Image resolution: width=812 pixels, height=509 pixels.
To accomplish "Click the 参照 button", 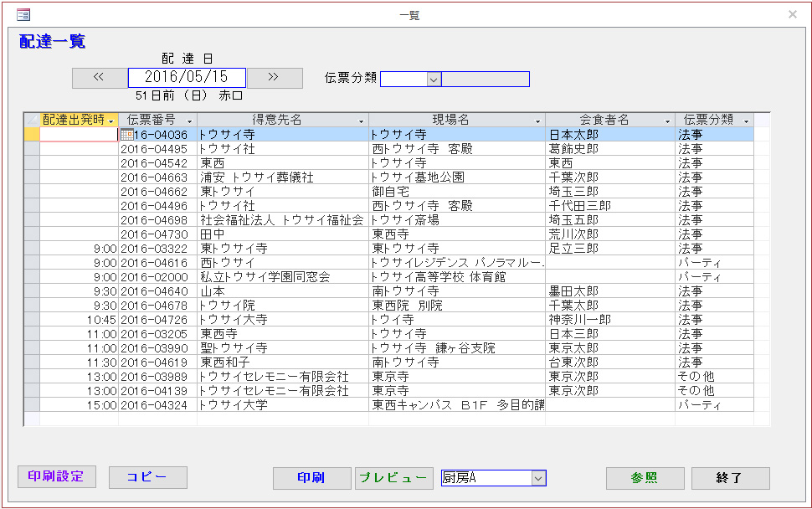I will coord(645,478).
